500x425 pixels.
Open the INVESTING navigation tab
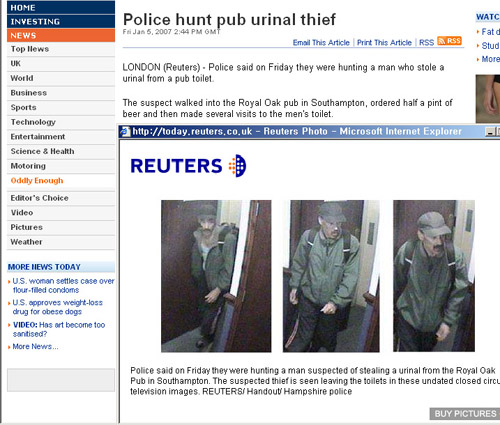coord(61,21)
